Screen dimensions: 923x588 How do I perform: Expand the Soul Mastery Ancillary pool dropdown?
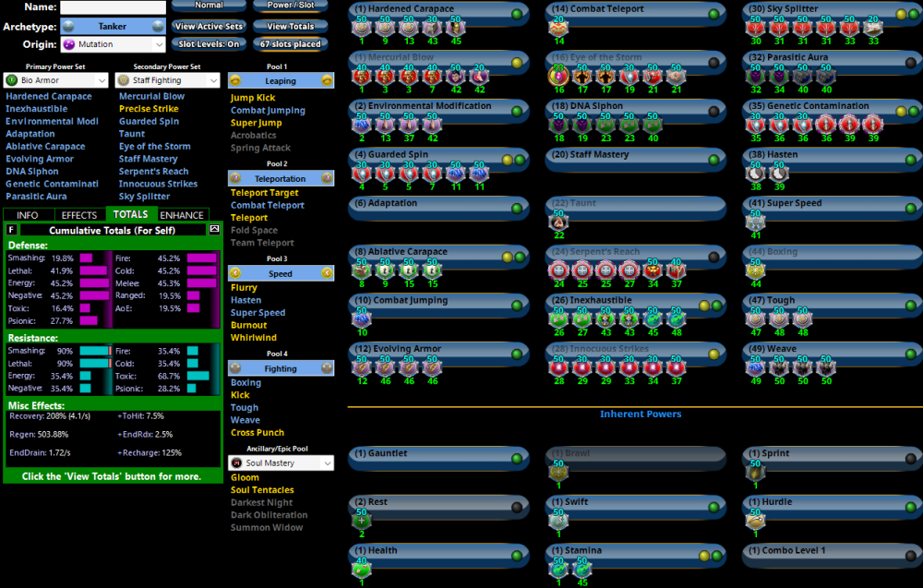(x=281, y=462)
